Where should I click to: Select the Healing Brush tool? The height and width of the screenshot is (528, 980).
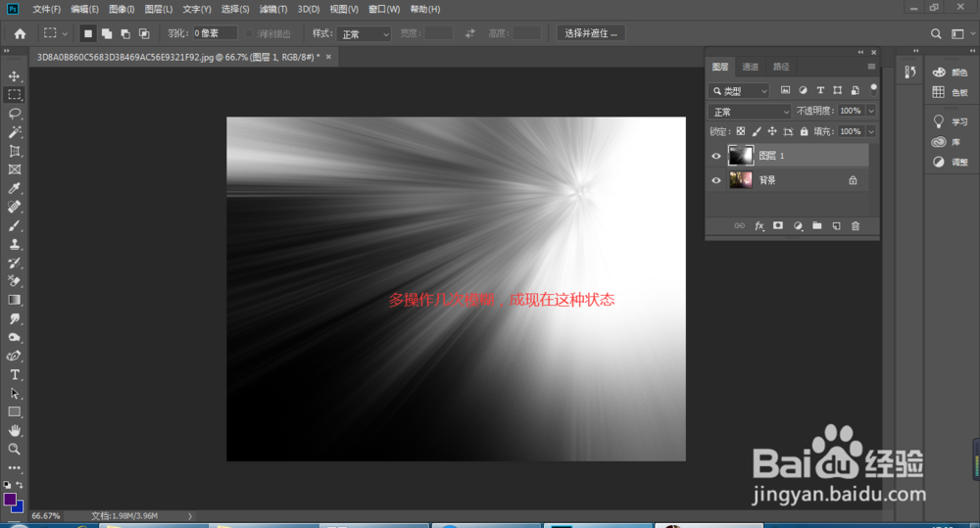click(15, 207)
